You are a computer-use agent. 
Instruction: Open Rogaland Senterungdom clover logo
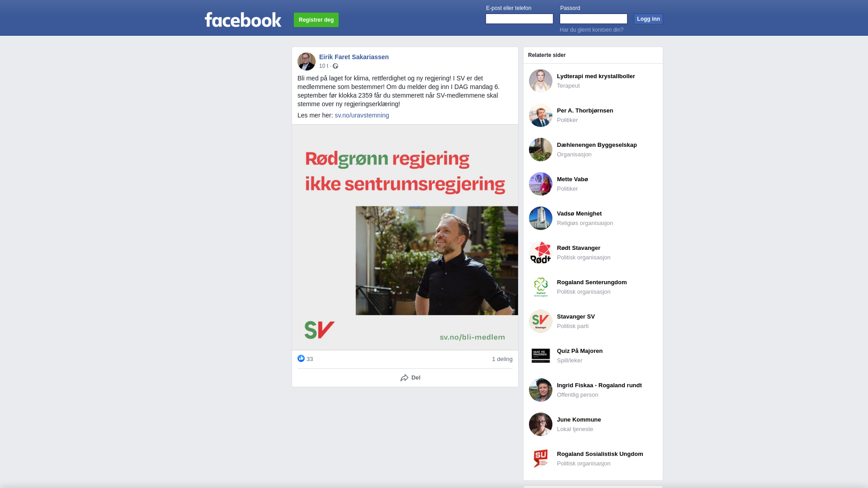pos(541,287)
